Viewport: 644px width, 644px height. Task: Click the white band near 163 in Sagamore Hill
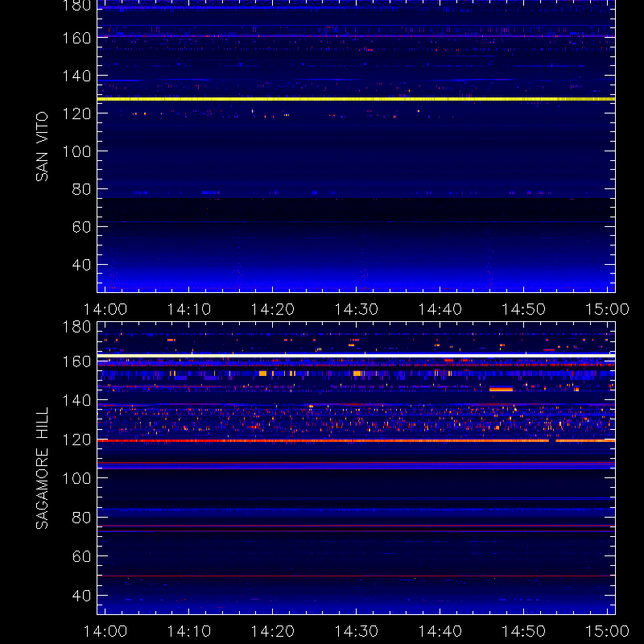click(356, 355)
